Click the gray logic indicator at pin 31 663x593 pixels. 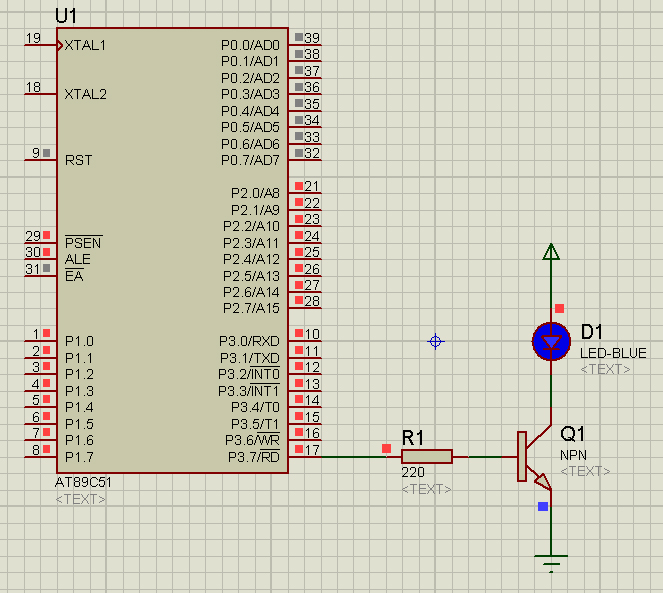point(47,268)
